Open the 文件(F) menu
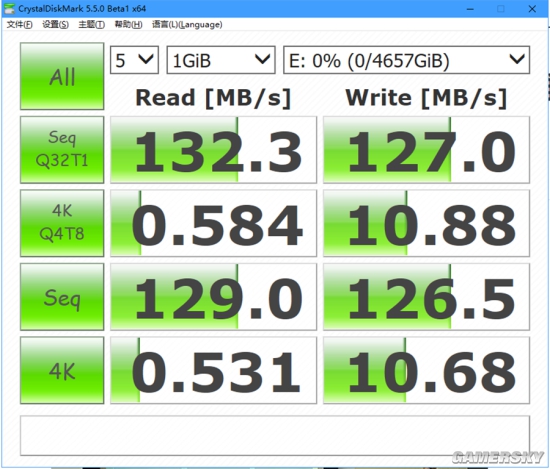 [x=20, y=25]
